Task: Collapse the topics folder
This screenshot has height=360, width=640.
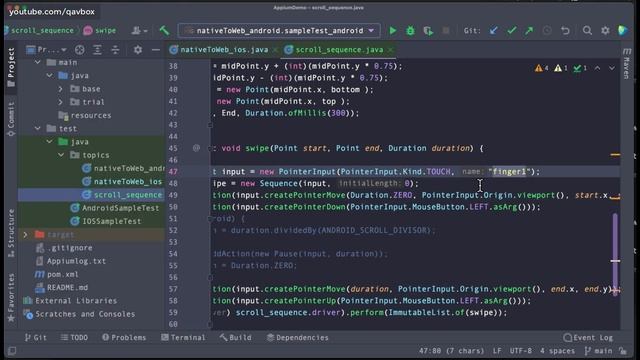Action: (61, 155)
